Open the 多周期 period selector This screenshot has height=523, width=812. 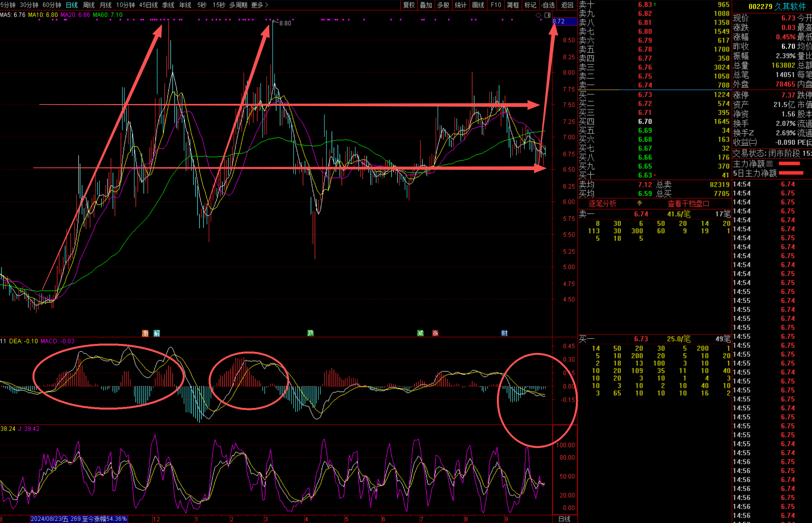pyautogui.click(x=238, y=5)
